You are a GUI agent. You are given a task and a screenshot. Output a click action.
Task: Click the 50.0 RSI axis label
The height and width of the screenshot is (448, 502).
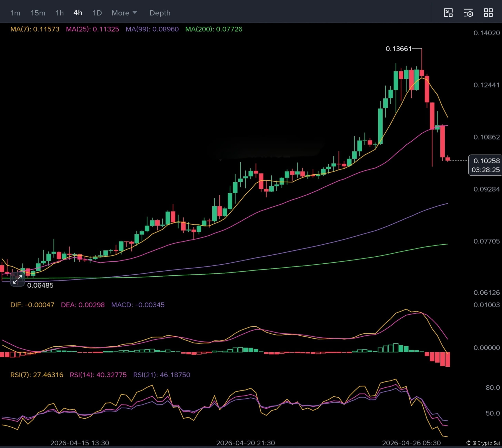tap(493, 413)
